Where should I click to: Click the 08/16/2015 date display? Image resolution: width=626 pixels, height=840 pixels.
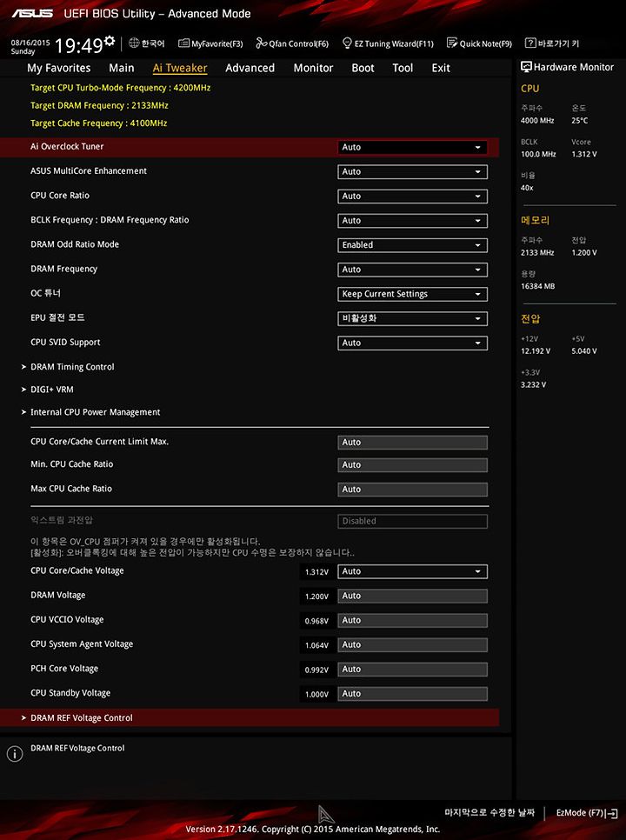point(30,43)
